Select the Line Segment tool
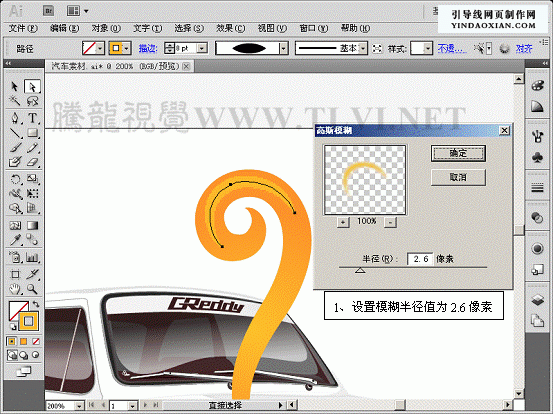Viewport: 553px width, 414px height. (x=14, y=133)
